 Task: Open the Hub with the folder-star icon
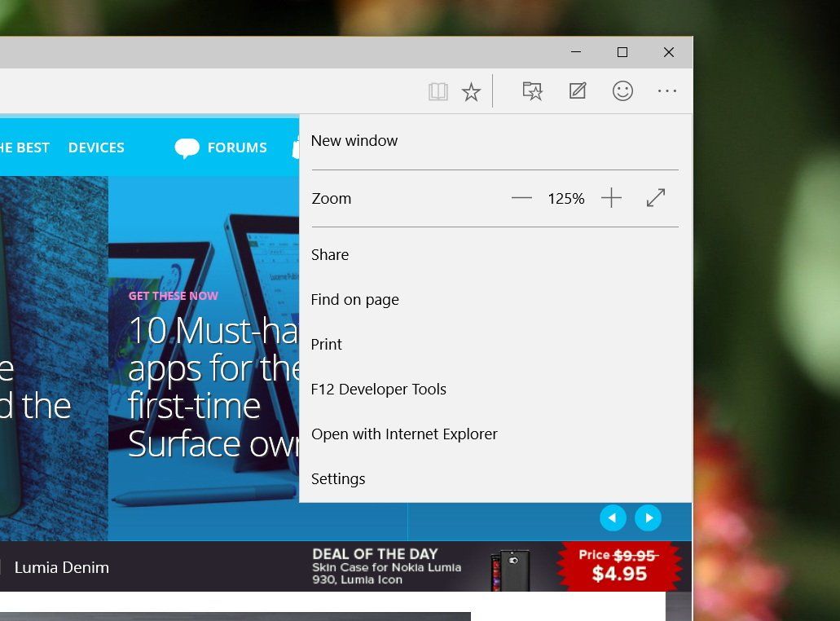532,90
